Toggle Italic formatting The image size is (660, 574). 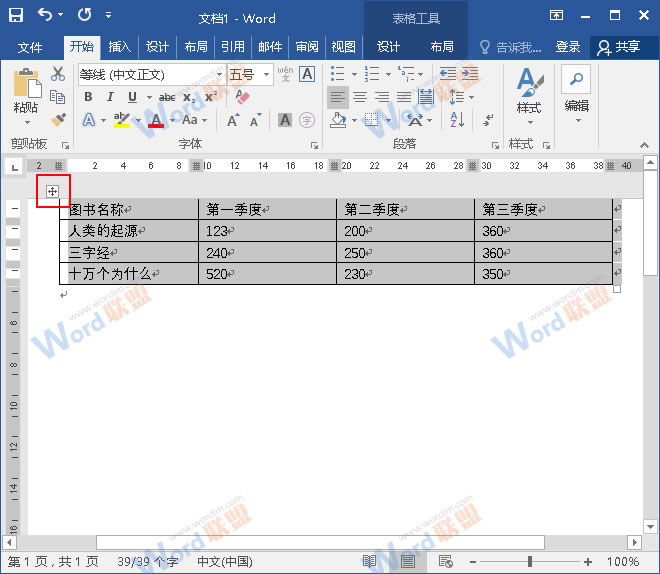click(110, 97)
